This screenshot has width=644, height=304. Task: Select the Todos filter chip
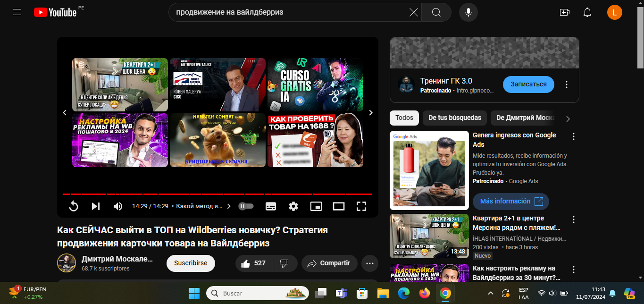point(404,118)
